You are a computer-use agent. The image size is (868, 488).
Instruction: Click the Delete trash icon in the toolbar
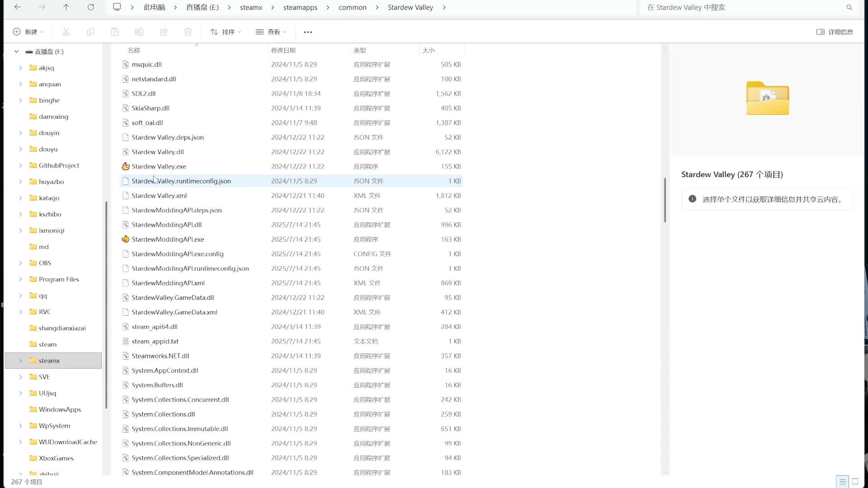pyautogui.click(x=188, y=32)
